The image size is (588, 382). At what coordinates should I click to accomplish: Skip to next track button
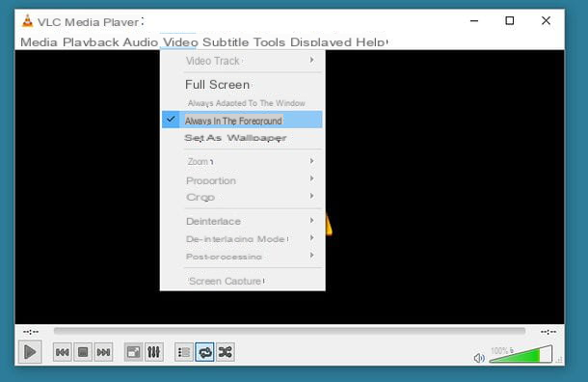[x=103, y=352]
